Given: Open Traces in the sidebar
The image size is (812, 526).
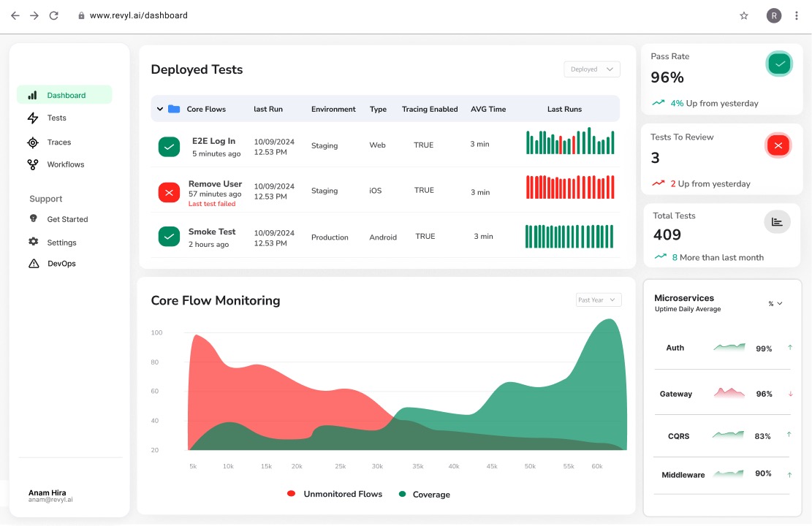Looking at the screenshot, I should (x=58, y=142).
